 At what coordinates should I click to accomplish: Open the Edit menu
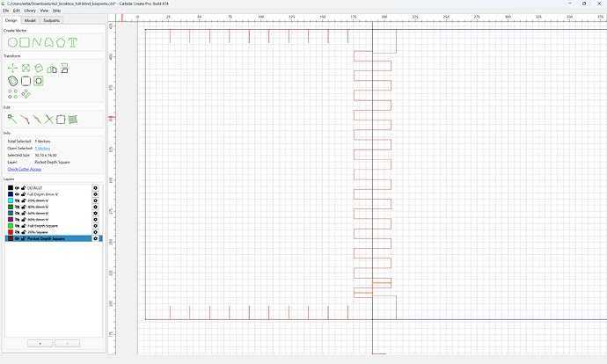[x=16, y=11]
